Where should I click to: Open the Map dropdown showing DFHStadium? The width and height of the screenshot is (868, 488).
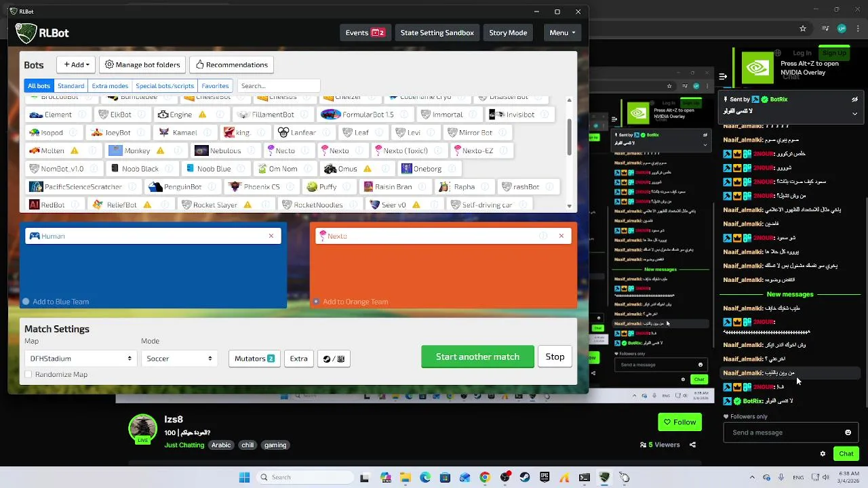point(80,359)
